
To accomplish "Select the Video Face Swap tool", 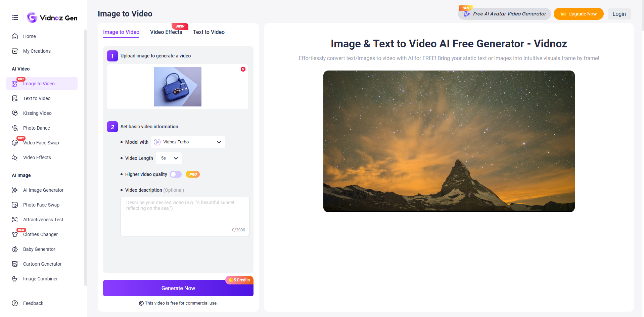I will [x=41, y=142].
